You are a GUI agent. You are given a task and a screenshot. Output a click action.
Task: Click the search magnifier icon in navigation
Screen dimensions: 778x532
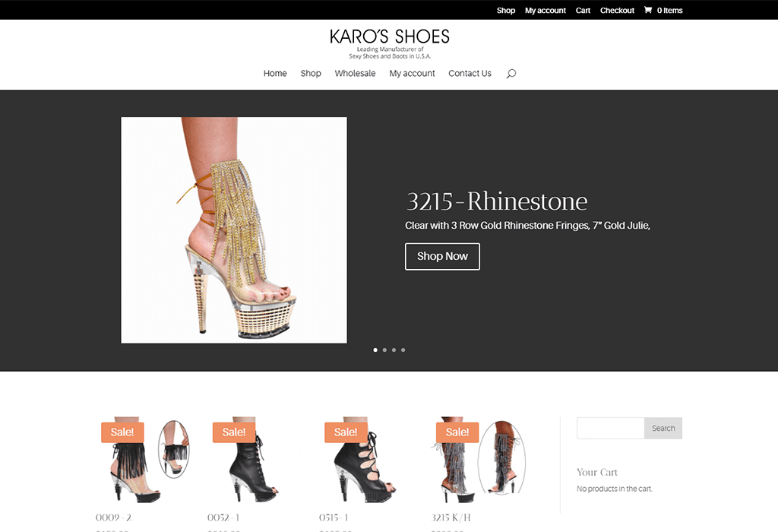511,73
